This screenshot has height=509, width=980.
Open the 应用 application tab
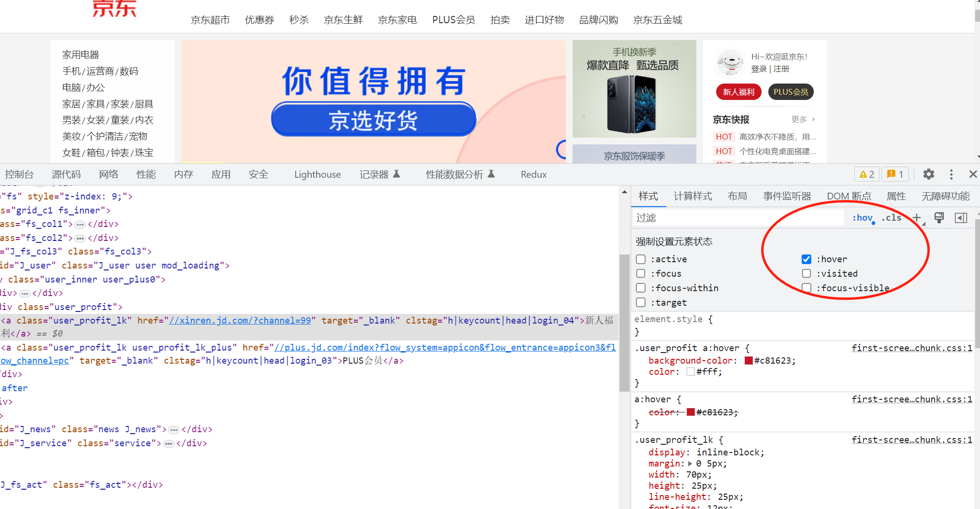tap(221, 174)
